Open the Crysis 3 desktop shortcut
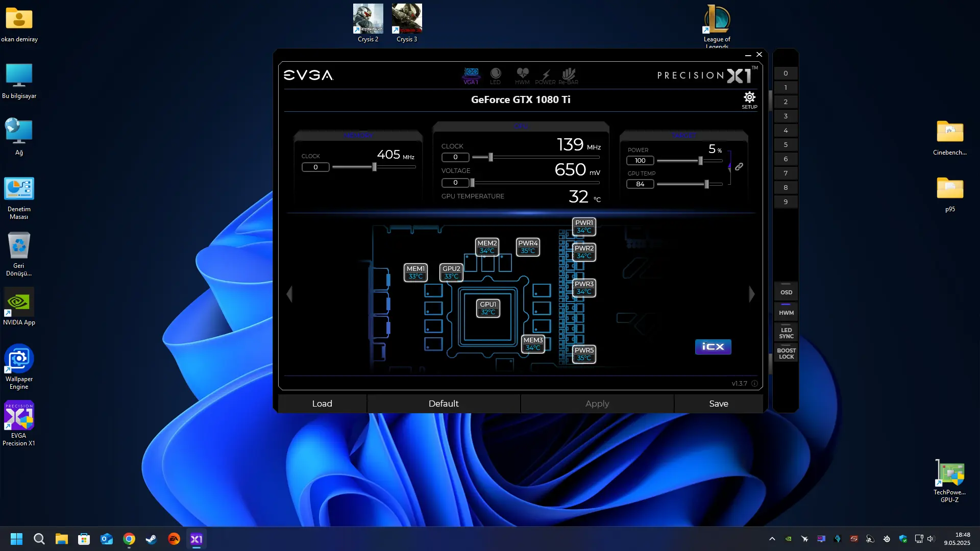This screenshot has height=551, width=980. (x=407, y=23)
